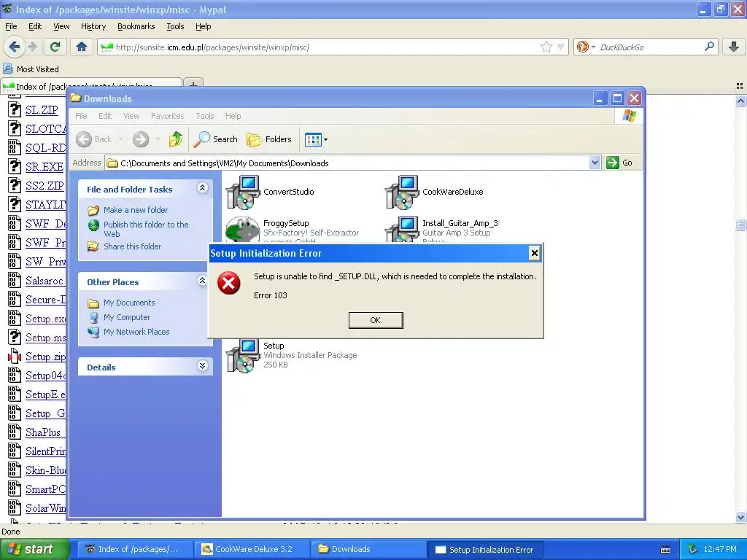This screenshot has height=560, width=747.
Task: Click Share this folder task
Action: 133,246
